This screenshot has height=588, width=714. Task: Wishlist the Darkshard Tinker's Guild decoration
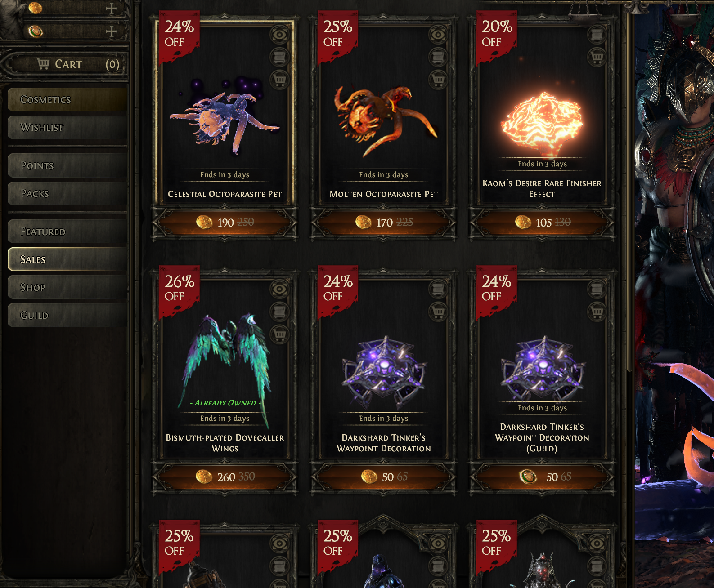[x=597, y=289]
